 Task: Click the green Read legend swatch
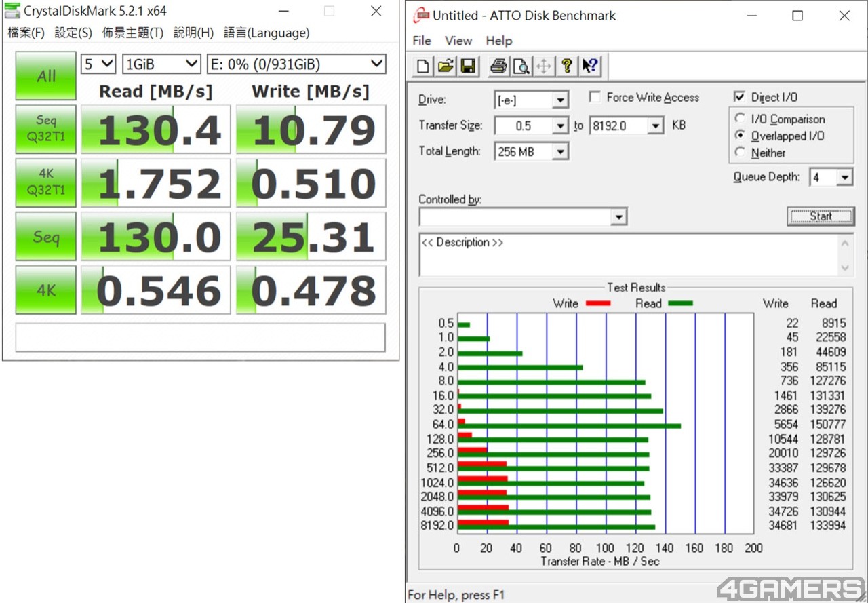click(x=680, y=303)
